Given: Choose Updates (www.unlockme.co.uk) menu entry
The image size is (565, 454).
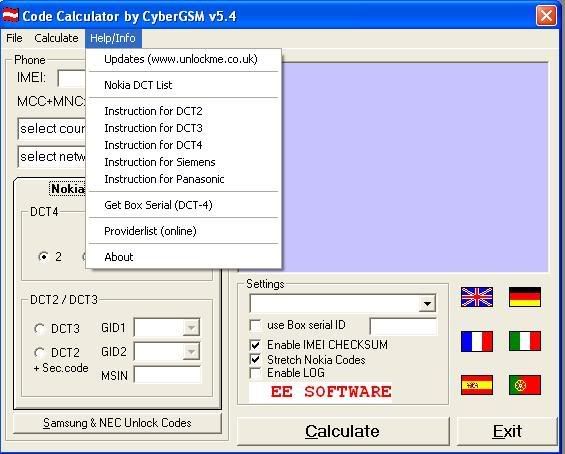Looking at the screenshot, I should 183,59.
